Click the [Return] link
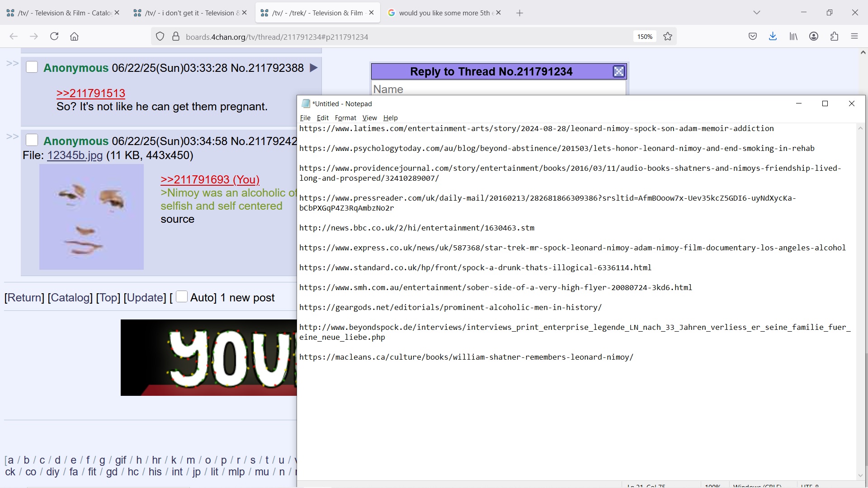 [24, 297]
